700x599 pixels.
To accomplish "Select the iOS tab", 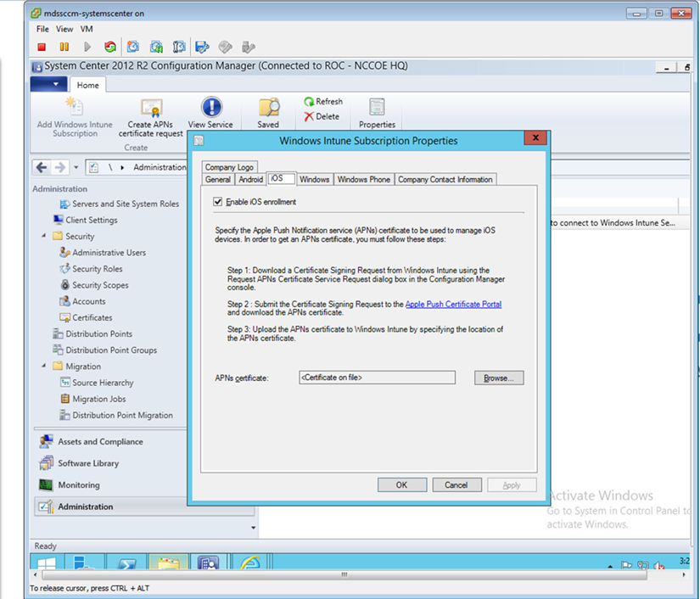I will (281, 178).
